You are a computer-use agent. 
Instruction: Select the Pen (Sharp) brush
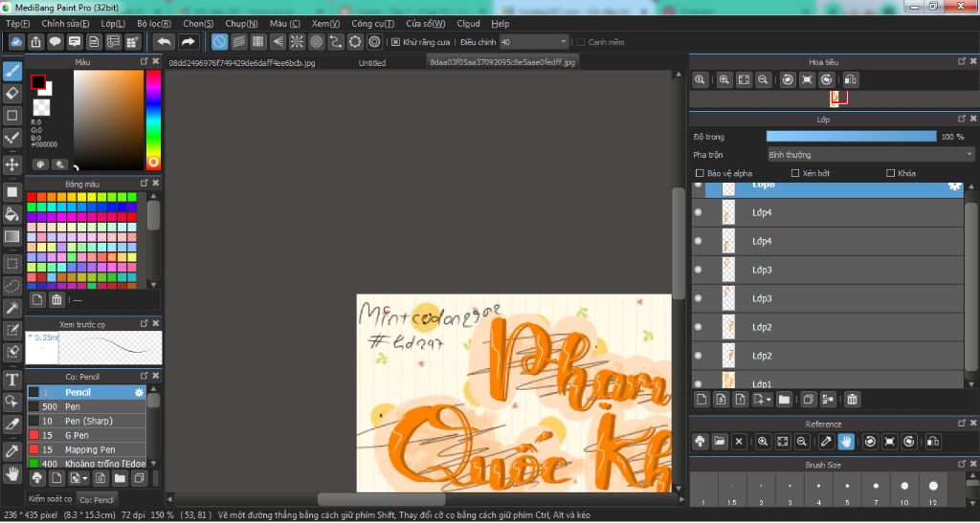(86, 422)
